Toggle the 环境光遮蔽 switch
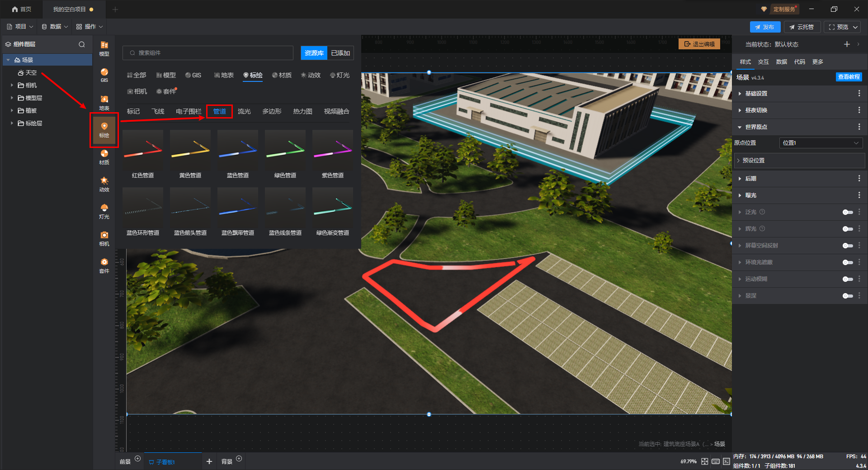Screen dimensions: 868x470 pos(848,262)
